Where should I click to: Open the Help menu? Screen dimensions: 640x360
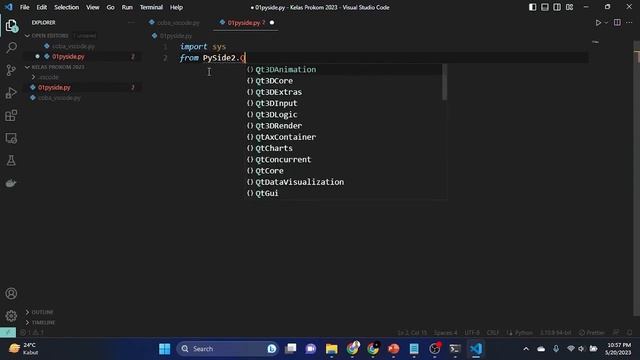click(x=176, y=7)
